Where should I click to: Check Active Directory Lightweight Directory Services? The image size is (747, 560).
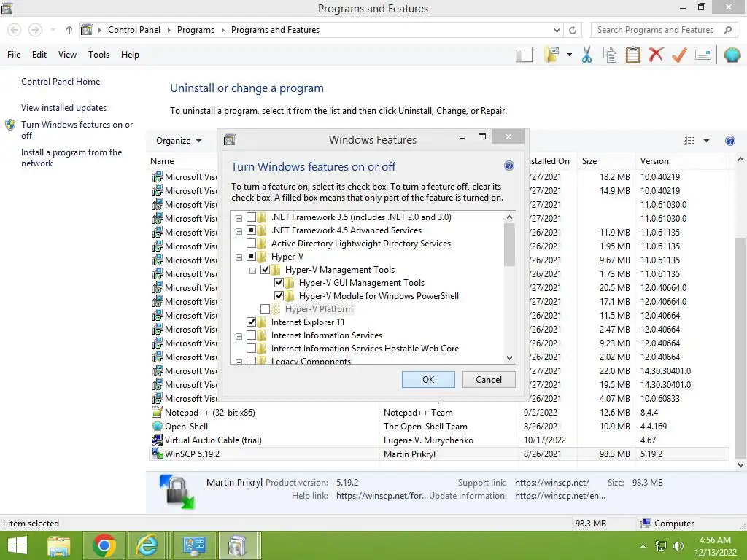click(x=251, y=244)
